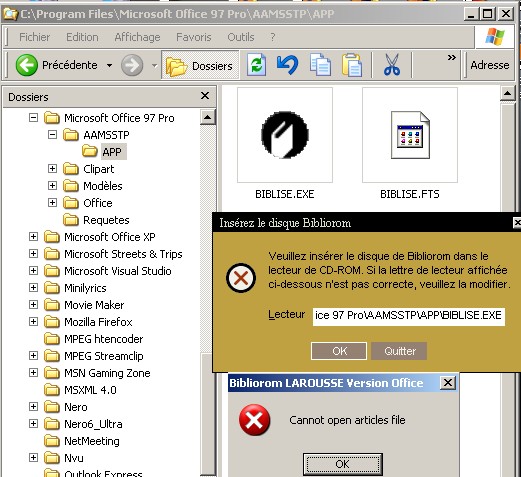Click the green Précédente back arrow
The image size is (521, 477).
click(26, 65)
